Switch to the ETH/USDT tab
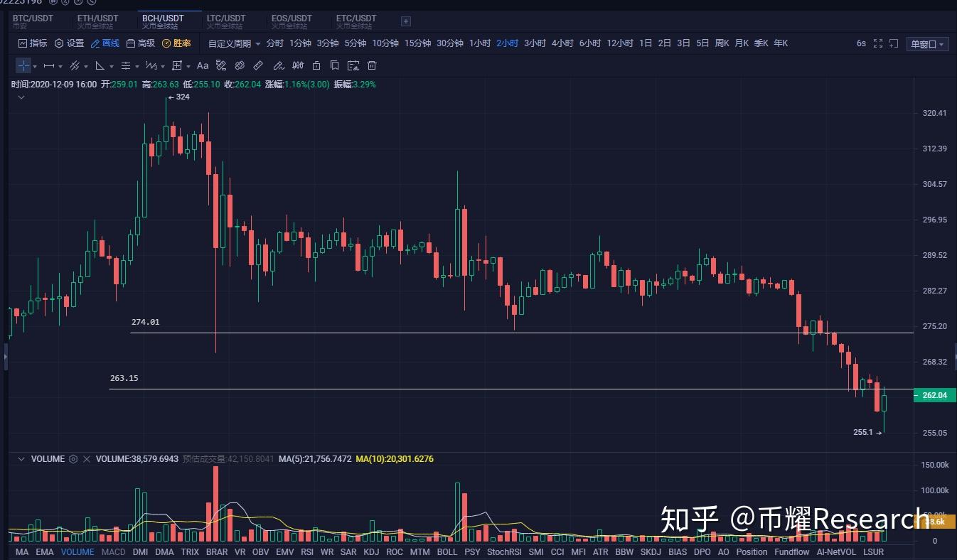This screenshot has height=560, width=957. (97, 21)
